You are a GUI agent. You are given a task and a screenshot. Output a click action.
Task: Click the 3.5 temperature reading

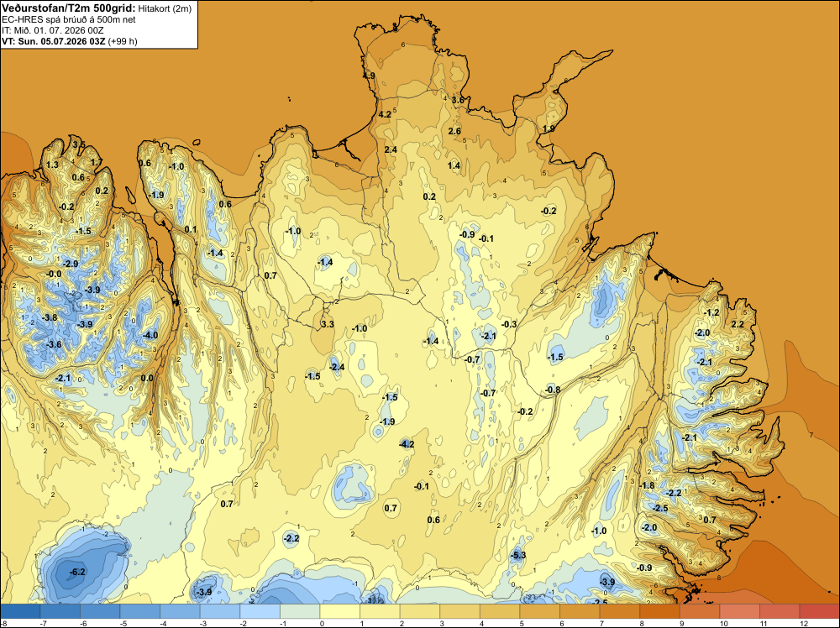click(x=79, y=144)
